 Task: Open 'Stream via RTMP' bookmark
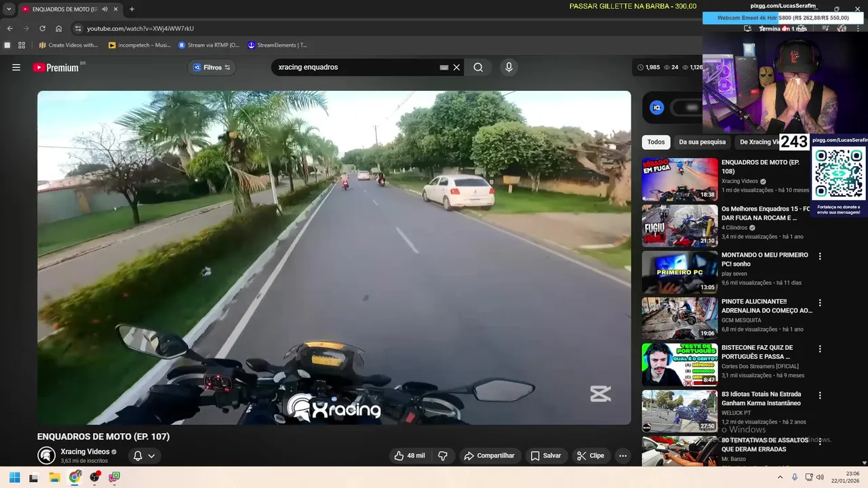coord(209,45)
